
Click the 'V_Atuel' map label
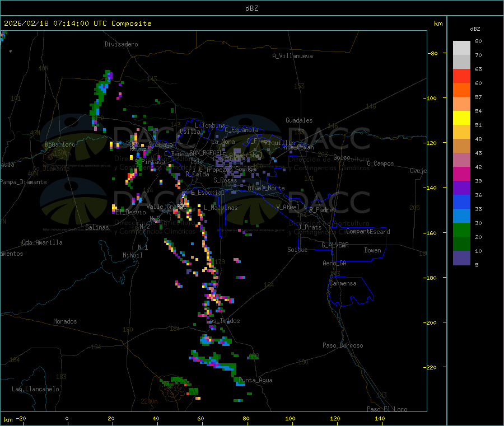tap(288, 207)
